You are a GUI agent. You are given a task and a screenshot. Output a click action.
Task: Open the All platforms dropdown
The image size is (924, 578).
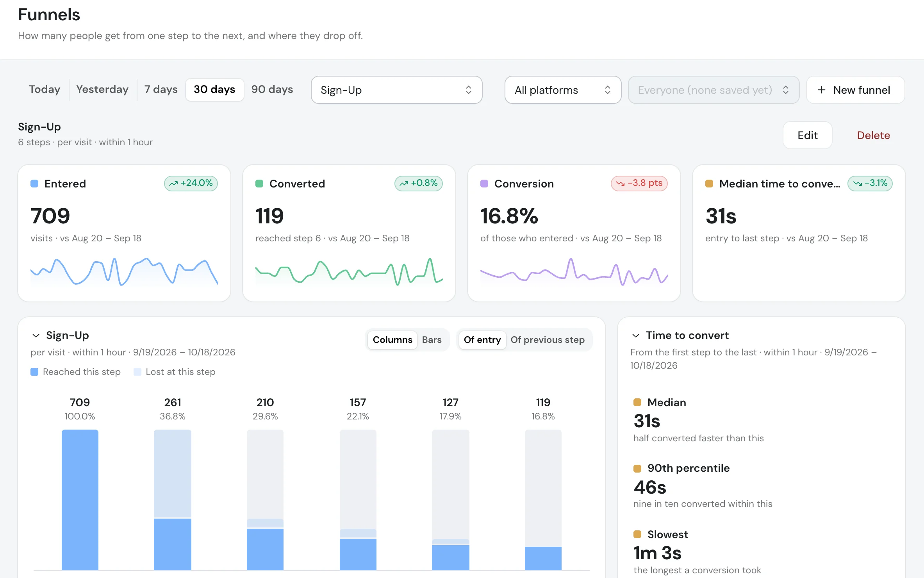click(x=563, y=90)
